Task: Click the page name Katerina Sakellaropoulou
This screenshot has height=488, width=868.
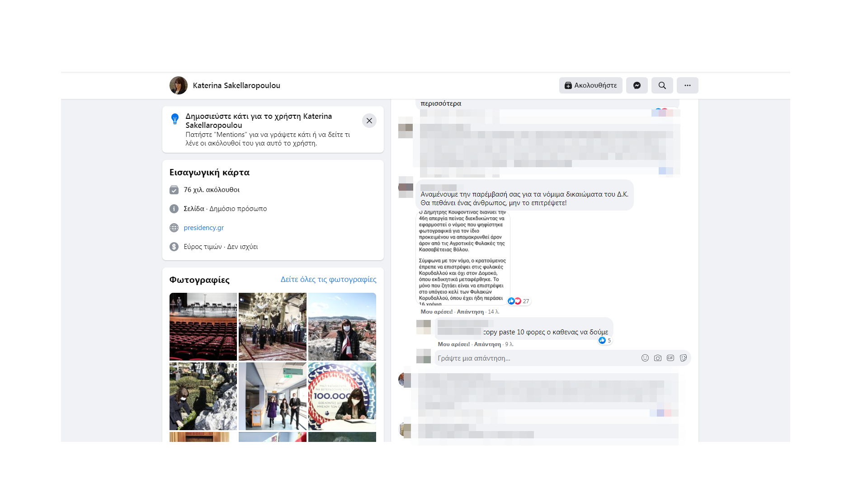Action: pyautogui.click(x=236, y=85)
